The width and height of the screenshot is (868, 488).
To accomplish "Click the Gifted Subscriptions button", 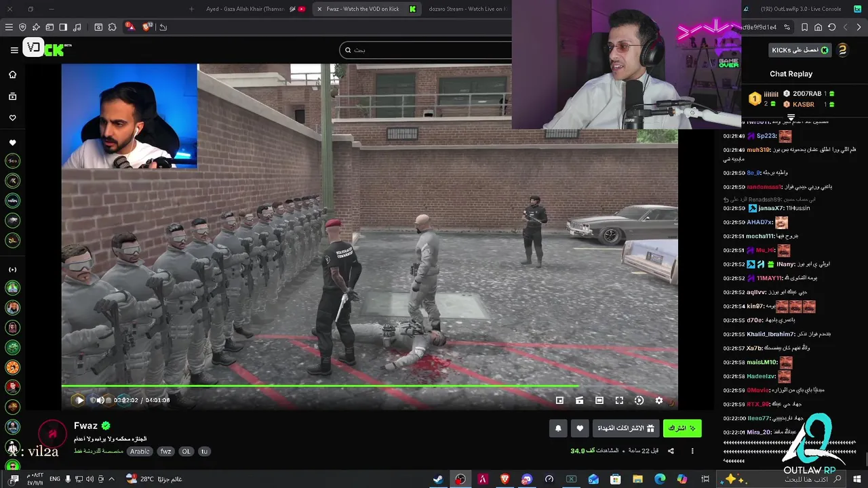I will pos(626,428).
